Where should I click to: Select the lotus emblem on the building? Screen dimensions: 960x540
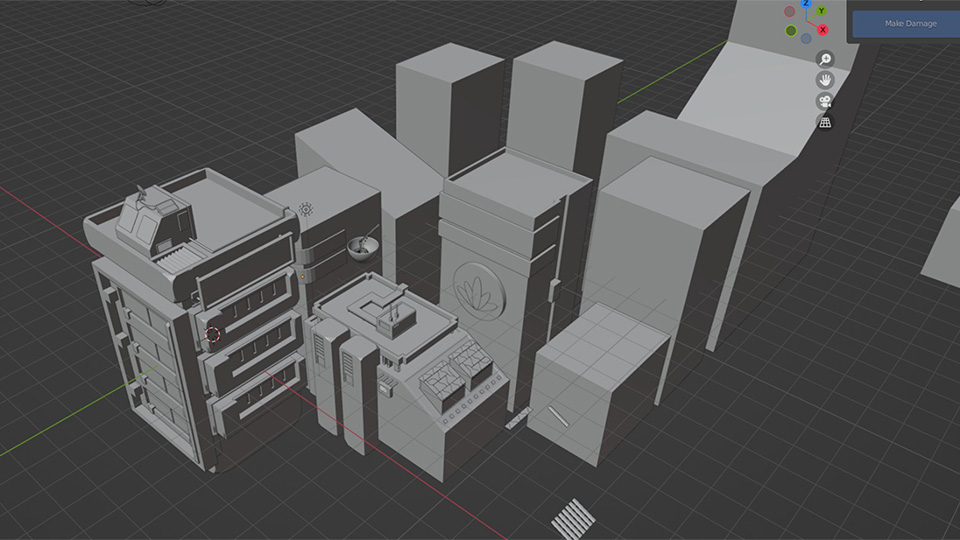[478, 290]
